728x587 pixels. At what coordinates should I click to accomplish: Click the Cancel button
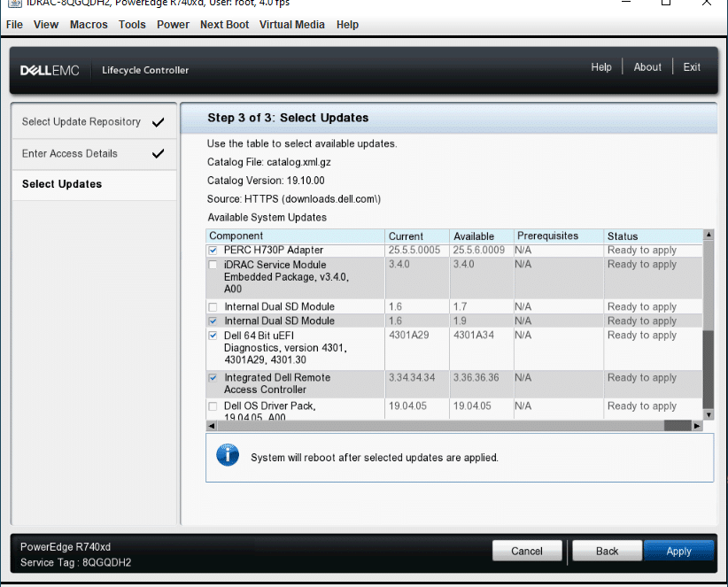coord(527,552)
